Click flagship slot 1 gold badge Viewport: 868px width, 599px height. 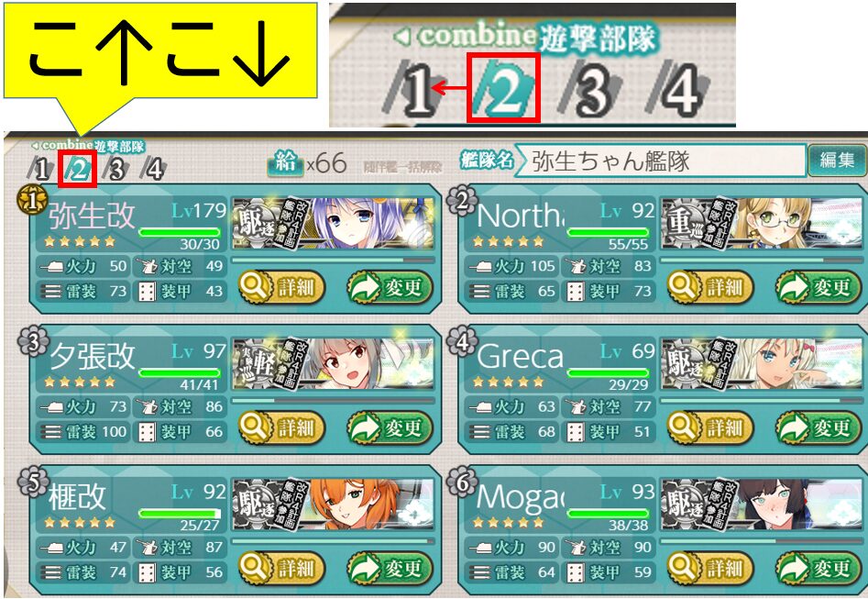(x=32, y=200)
